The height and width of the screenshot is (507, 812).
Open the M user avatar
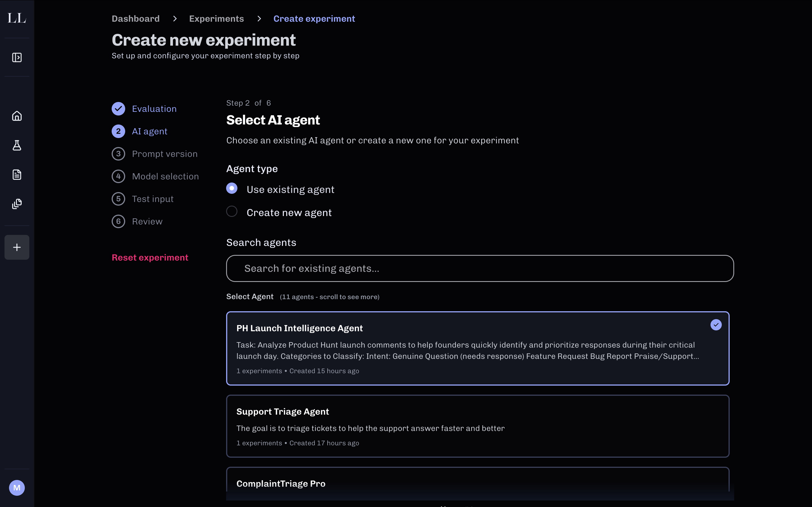(17, 488)
